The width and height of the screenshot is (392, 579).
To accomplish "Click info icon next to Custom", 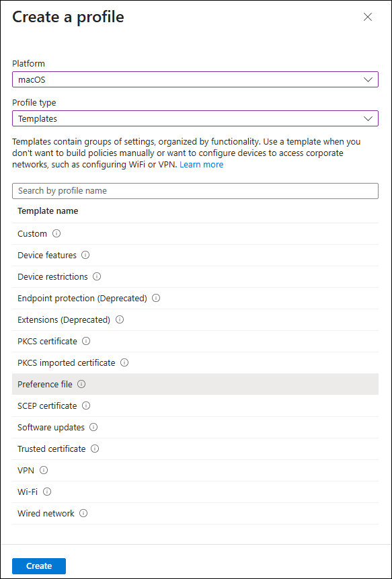I will tap(56, 234).
